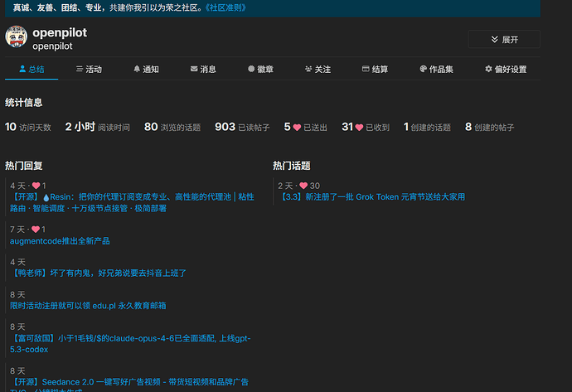Switch to the 总结 tab
Viewport: 572px width, 392px height.
coord(32,69)
